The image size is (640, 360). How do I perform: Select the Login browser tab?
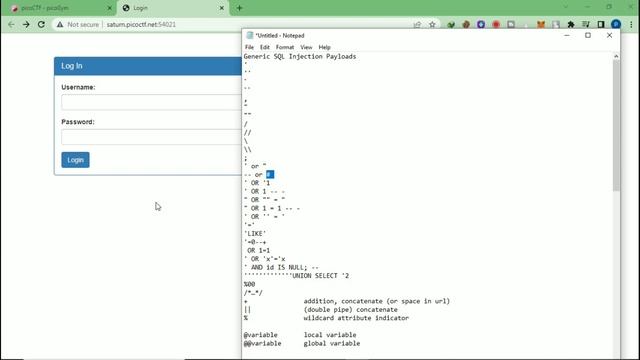(173, 8)
